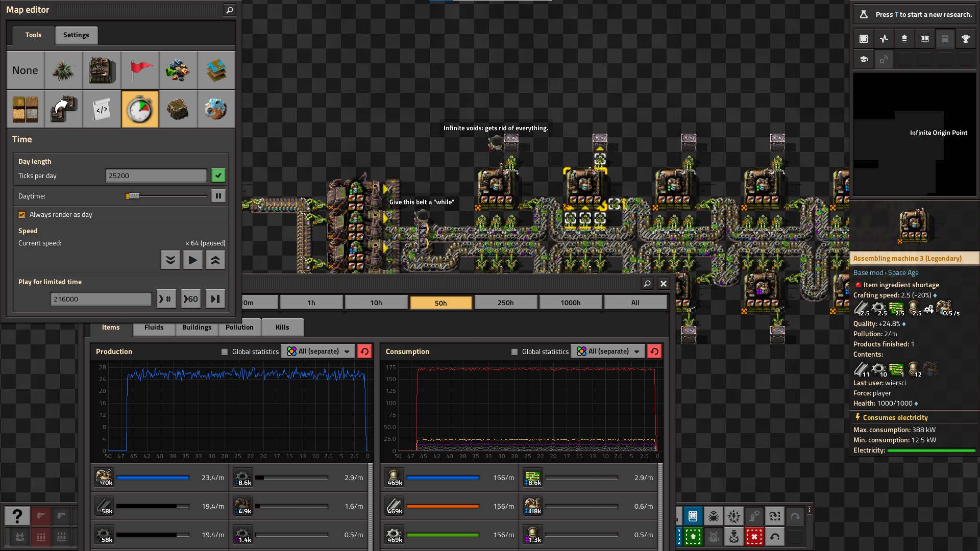Viewport: 980px width, 551px height.
Task: Select the asteroid planet tool
Action: [x=216, y=109]
